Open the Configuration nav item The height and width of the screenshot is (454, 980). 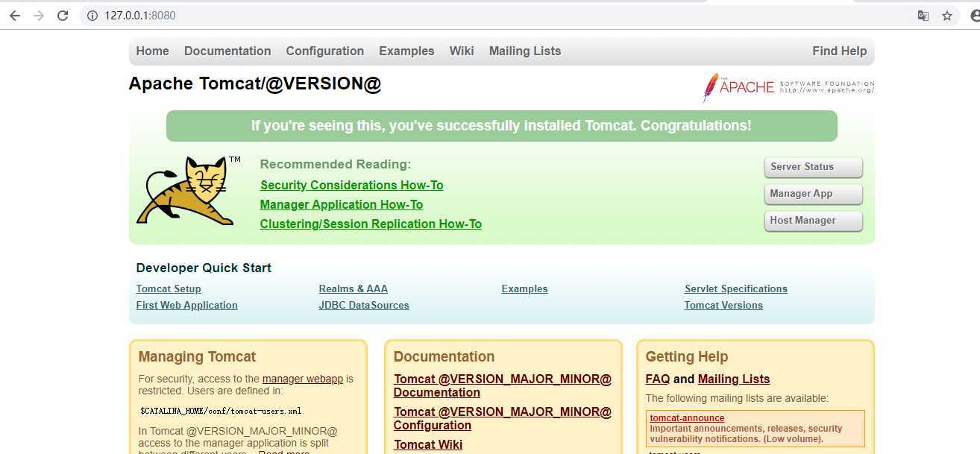click(x=325, y=51)
